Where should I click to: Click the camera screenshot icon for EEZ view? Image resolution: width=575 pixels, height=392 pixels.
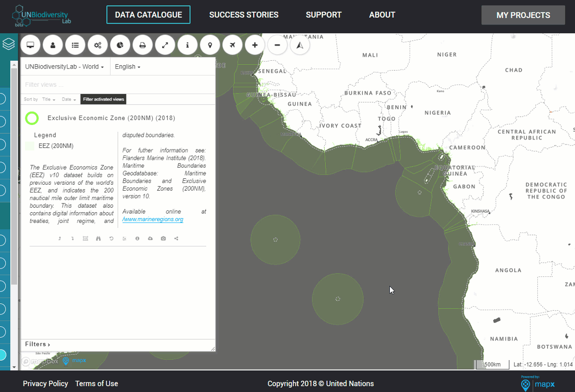(x=163, y=239)
